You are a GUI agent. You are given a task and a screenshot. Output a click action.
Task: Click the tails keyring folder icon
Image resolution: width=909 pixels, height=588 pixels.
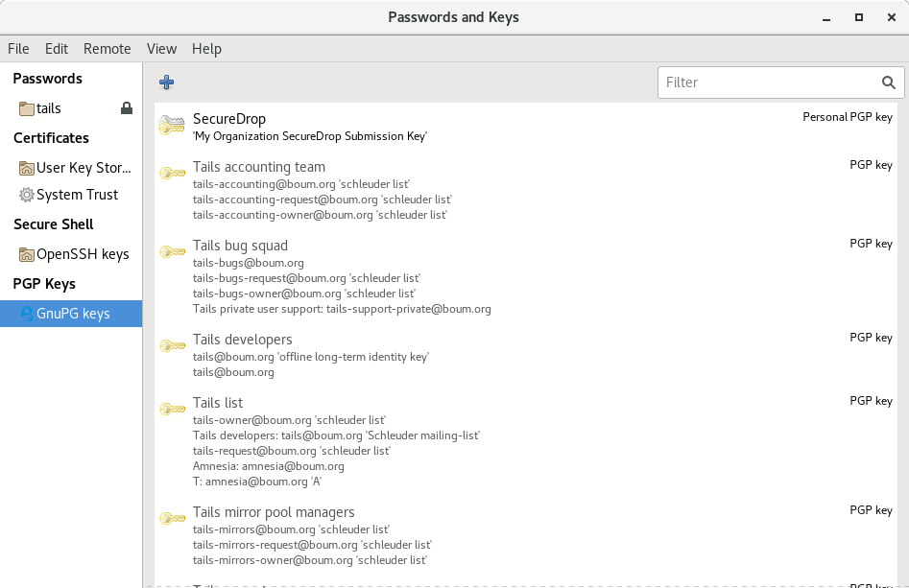27,108
